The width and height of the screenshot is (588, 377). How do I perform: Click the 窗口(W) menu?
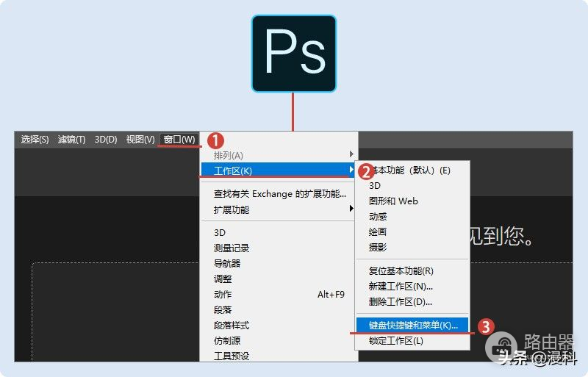179,140
